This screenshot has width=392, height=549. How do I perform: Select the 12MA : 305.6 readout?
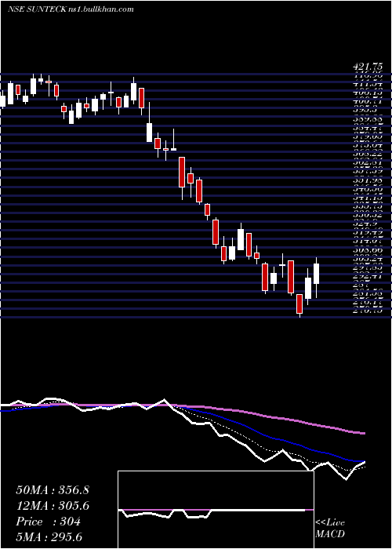click(x=53, y=506)
